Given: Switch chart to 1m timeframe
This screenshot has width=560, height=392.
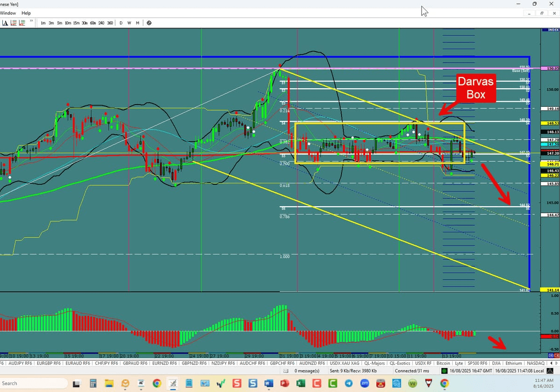Looking at the screenshot, I should click(43, 23).
